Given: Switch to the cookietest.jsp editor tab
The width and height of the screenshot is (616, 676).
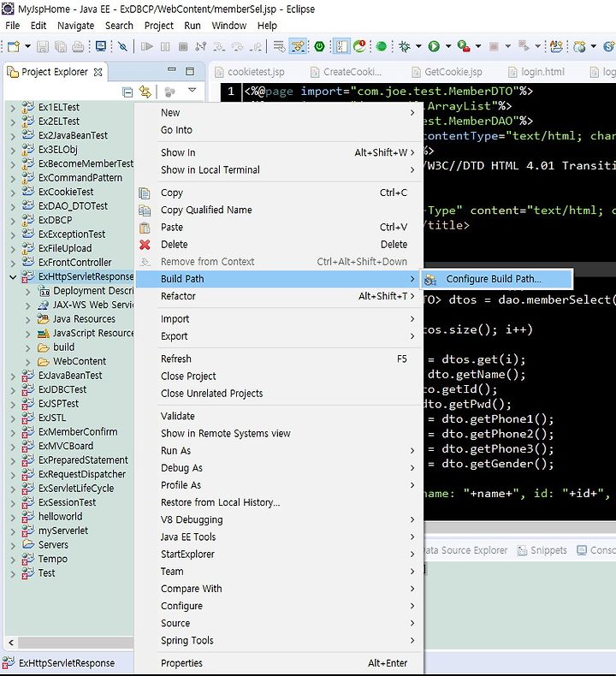Looking at the screenshot, I should [256, 72].
